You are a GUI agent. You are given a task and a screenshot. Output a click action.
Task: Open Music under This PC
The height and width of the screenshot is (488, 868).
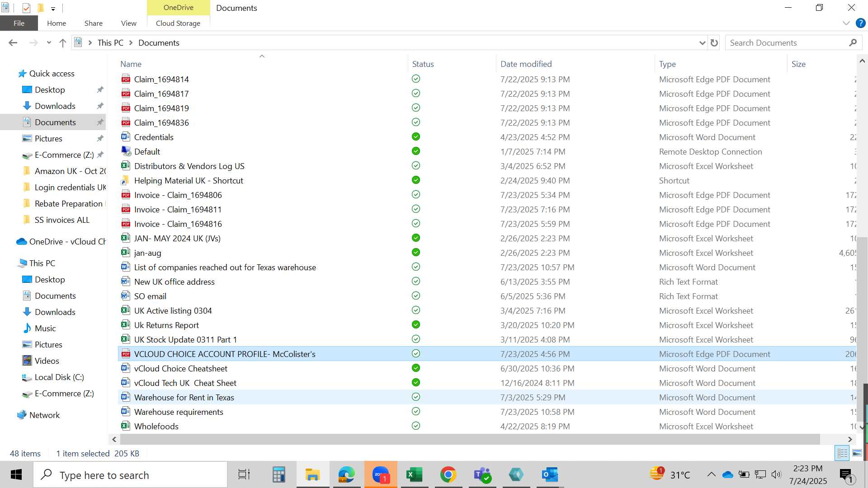45,328
